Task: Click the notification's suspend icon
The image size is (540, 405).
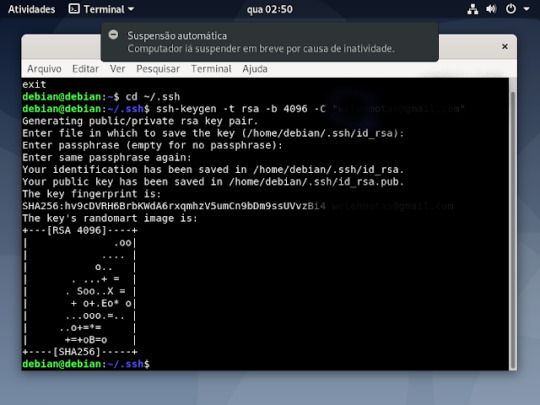Action: [x=113, y=34]
